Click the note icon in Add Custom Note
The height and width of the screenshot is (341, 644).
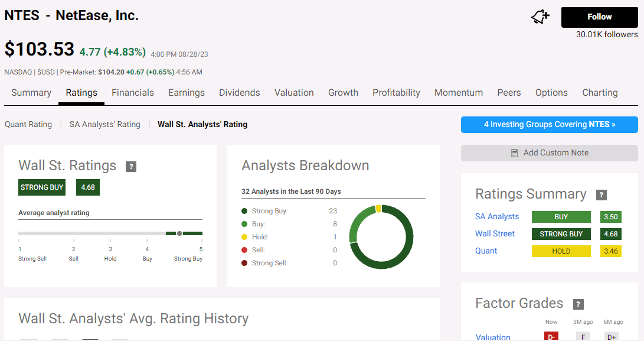click(514, 152)
